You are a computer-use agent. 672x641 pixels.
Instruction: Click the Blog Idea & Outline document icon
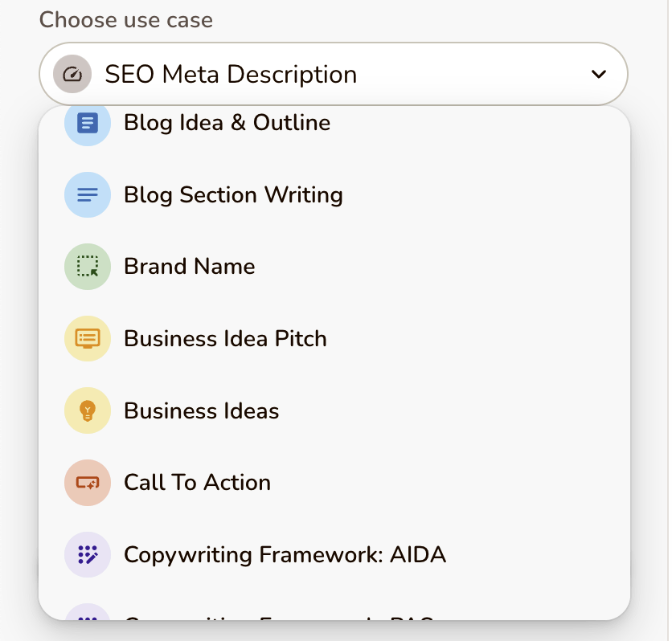(87, 123)
